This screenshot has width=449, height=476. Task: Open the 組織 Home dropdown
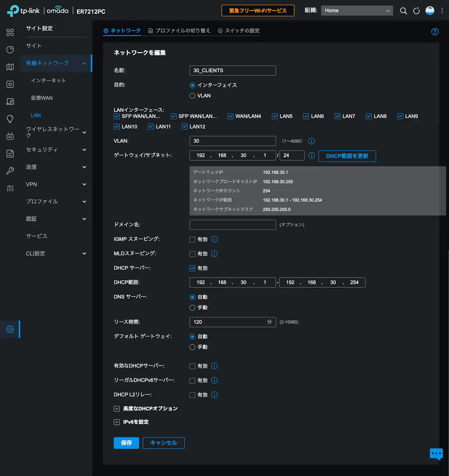click(357, 11)
